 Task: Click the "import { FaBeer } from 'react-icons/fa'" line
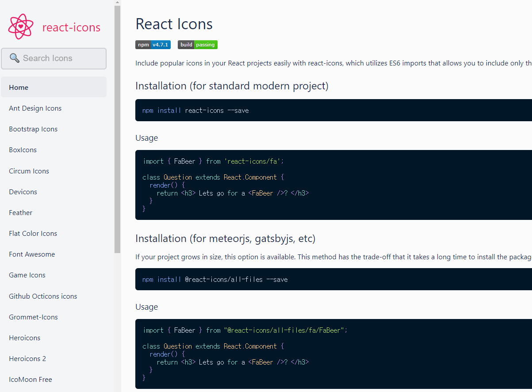point(213,161)
